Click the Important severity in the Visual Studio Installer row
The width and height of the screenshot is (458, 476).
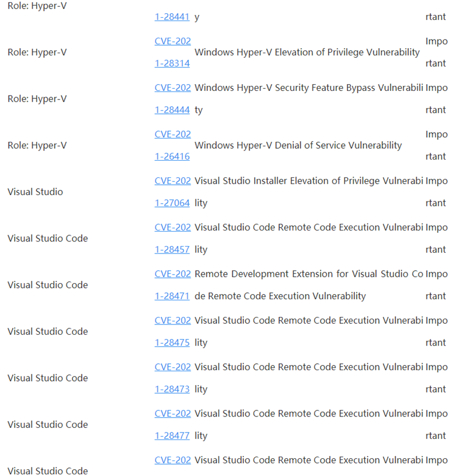(436, 192)
